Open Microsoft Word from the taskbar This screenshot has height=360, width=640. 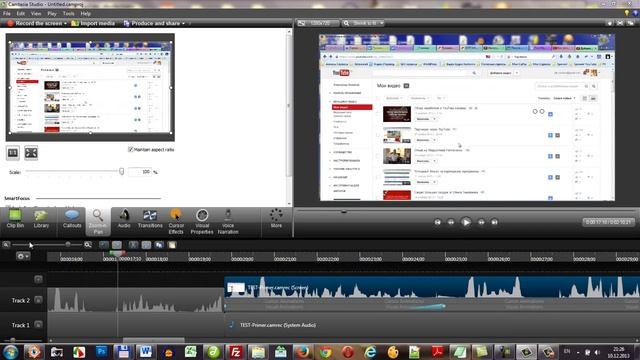[x=146, y=352]
